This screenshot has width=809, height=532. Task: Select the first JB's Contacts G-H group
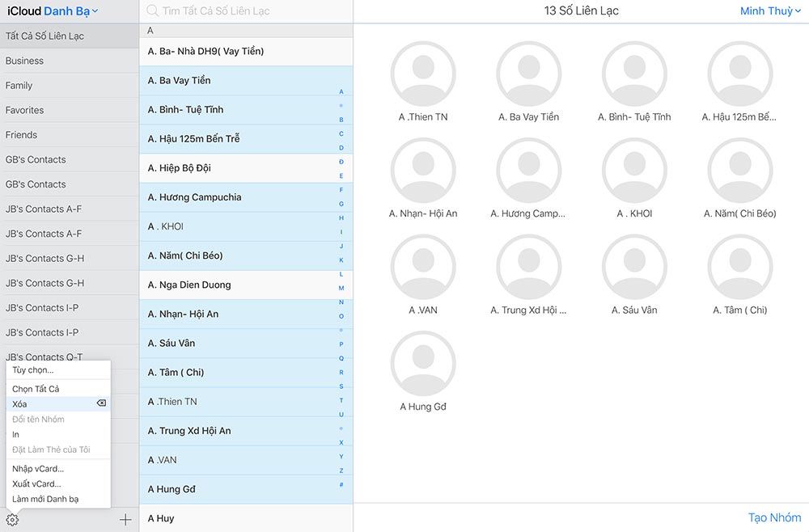[70, 259]
